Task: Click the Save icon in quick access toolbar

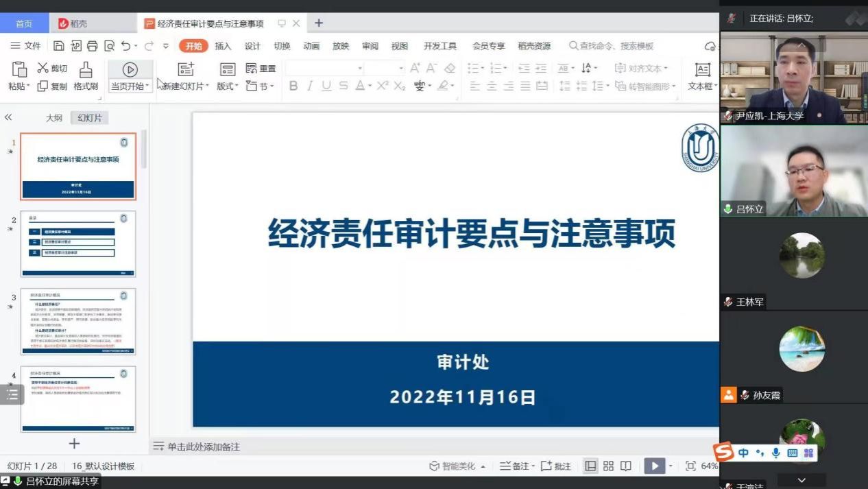Action: (x=59, y=46)
